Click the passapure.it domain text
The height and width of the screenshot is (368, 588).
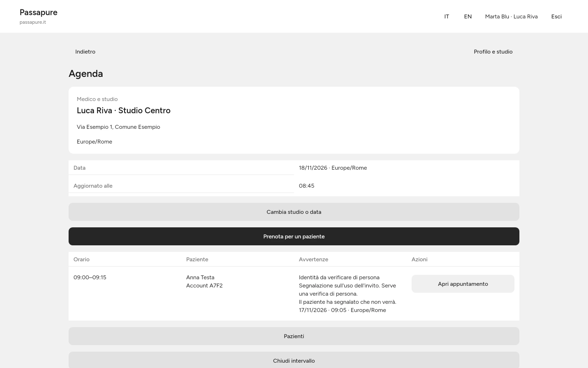coord(33,22)
